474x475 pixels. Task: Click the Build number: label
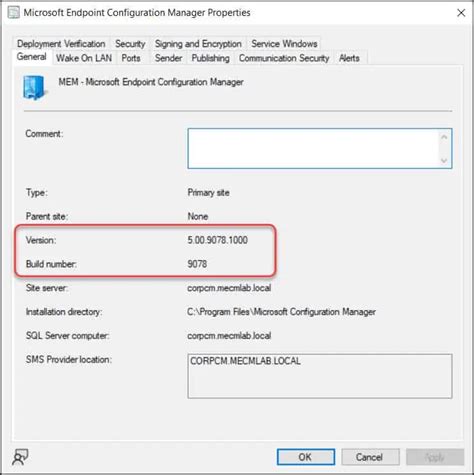[51, 264]
